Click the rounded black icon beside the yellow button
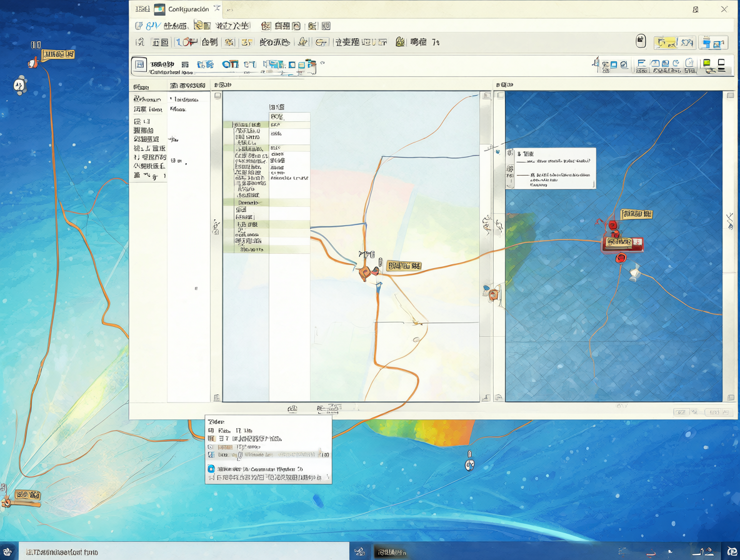Viewport: 740px width, 560px height. [x=641, y=41]
